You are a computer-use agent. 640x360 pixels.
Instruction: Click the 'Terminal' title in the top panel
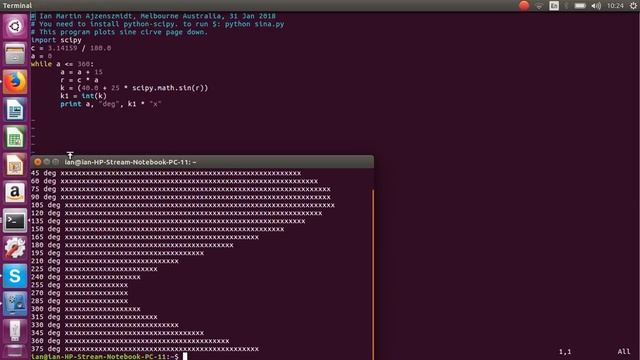(17, 5)
